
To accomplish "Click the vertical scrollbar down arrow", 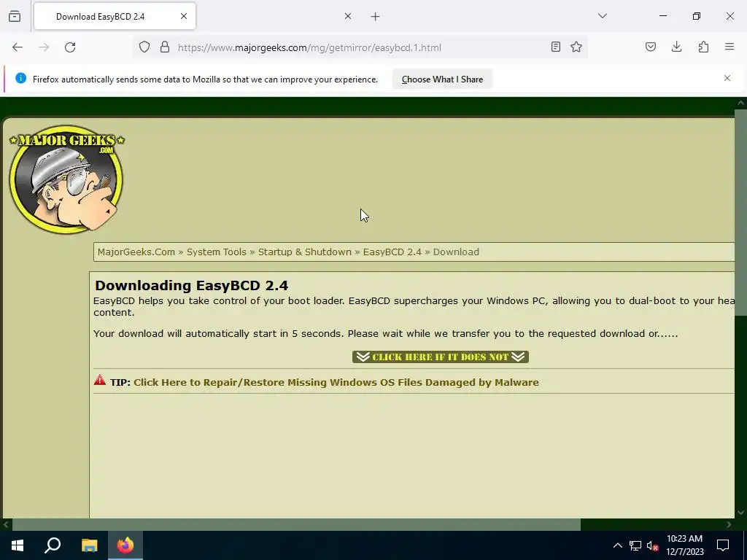I will point(740,513).
